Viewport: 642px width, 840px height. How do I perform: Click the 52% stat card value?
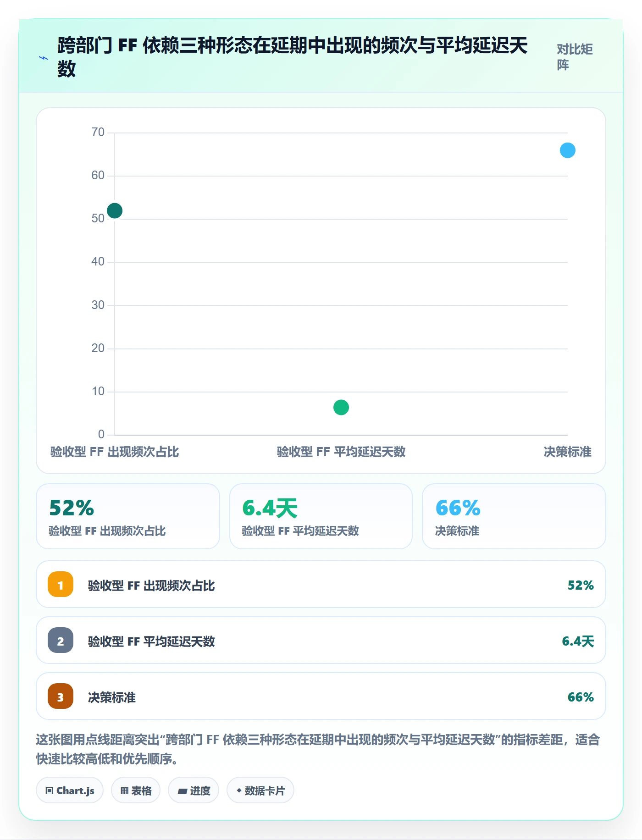pyautogui.click(x=72, y=508)
